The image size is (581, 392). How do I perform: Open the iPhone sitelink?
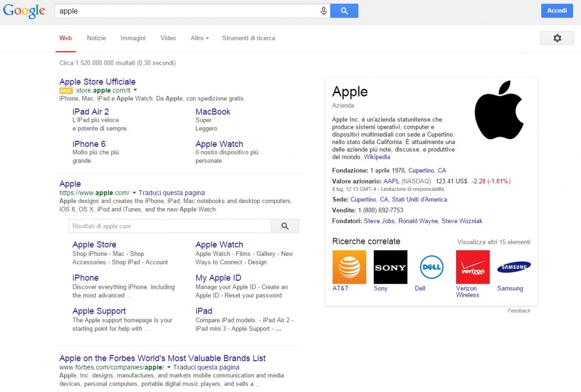pos(86,278)
